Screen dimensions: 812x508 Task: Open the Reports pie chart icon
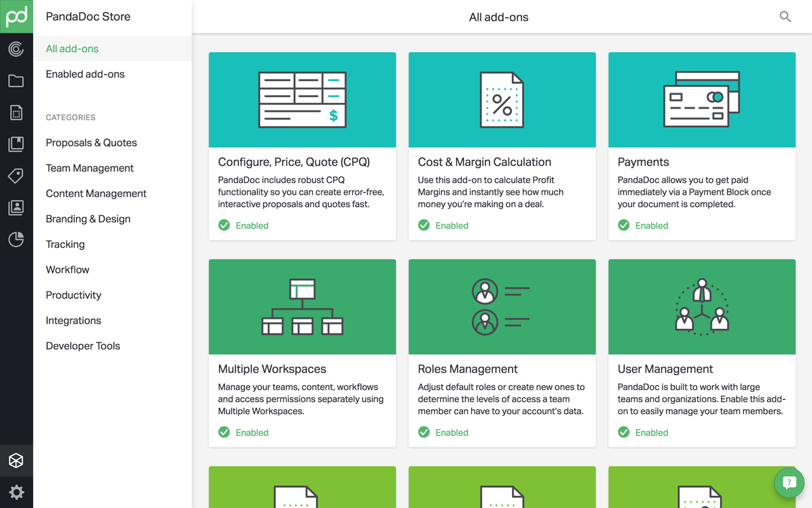(x=16, y=239)
